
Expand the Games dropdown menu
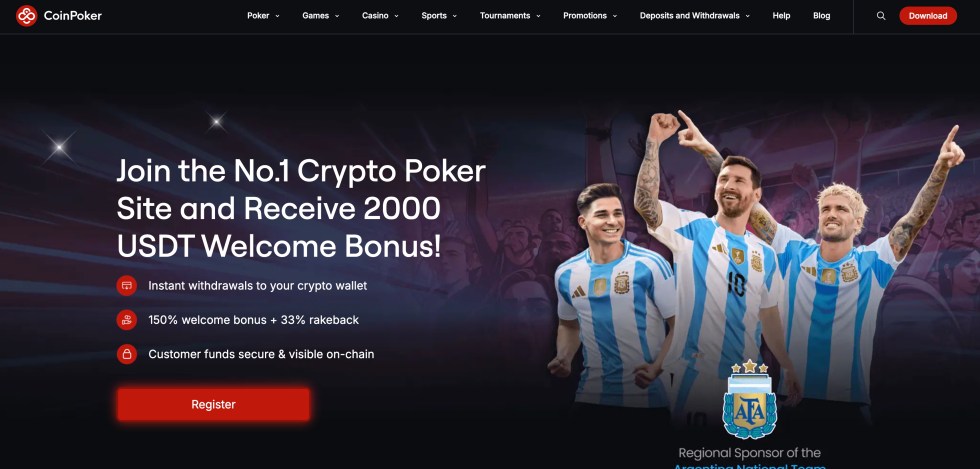pos(321,16)
